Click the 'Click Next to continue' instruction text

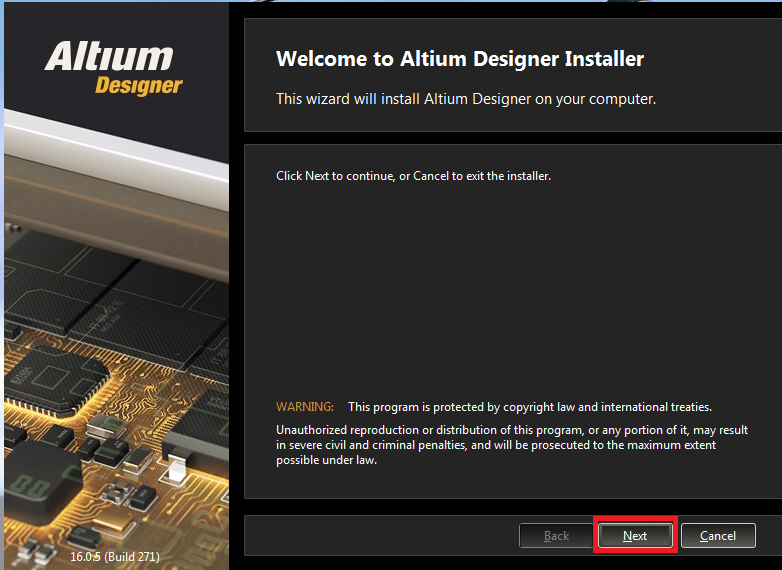[413, 176]
